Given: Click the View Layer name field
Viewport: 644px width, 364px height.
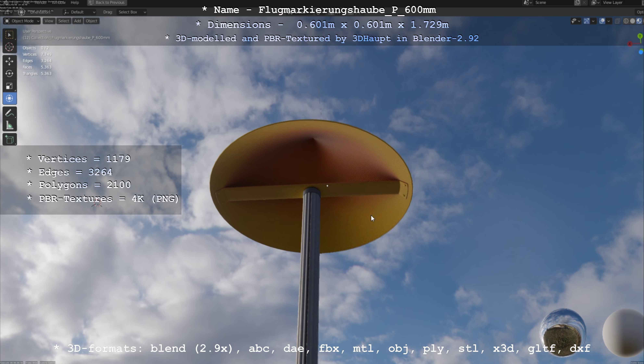Looking at the screenshot, I should tap(621, 2).
